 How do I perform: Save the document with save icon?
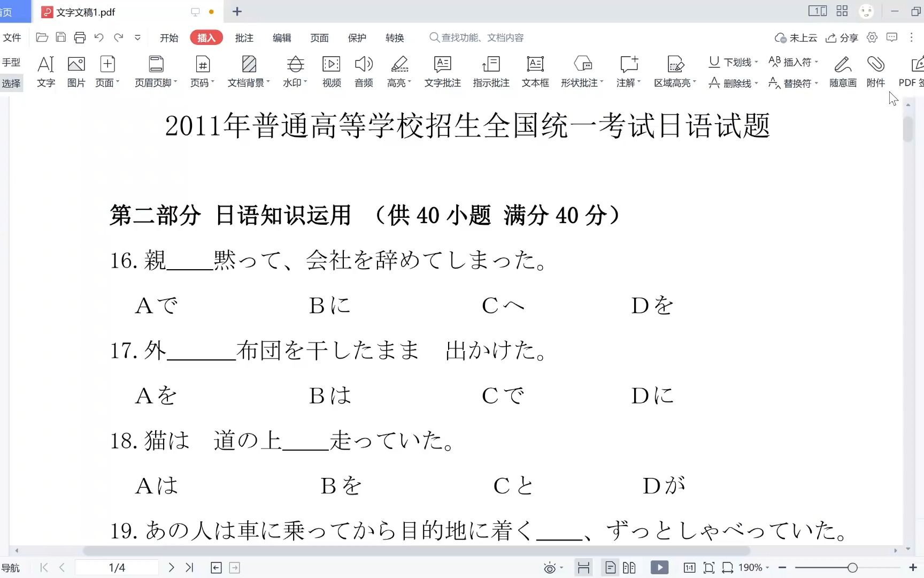61,37
